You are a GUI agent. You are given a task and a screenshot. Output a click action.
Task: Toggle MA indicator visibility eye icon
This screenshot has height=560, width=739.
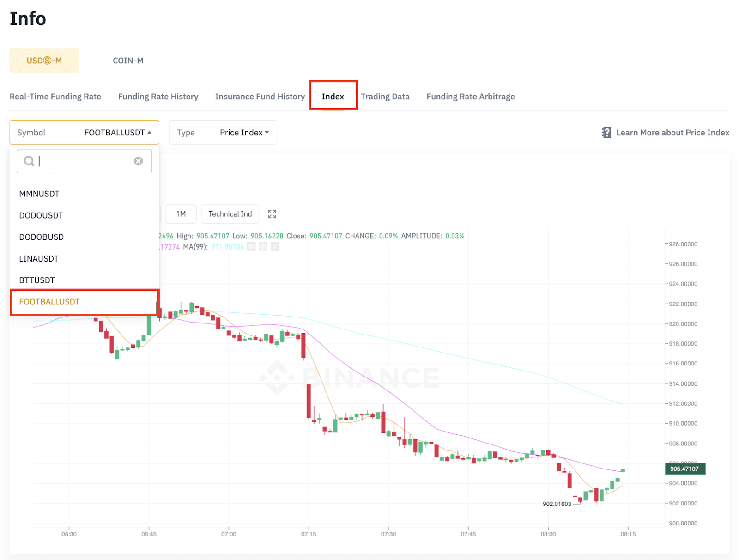click(251, 247)
